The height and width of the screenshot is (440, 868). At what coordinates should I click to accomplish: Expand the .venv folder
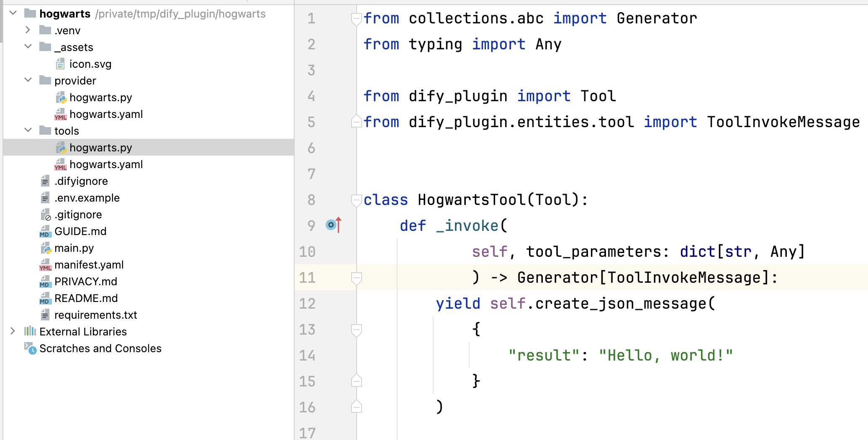point(28,30)
